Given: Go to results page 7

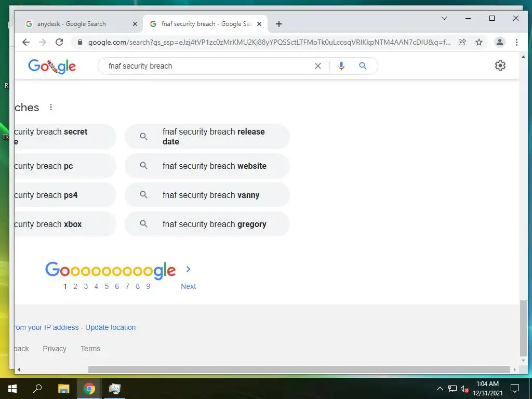Looking at the screenshot, I should 127,286.
